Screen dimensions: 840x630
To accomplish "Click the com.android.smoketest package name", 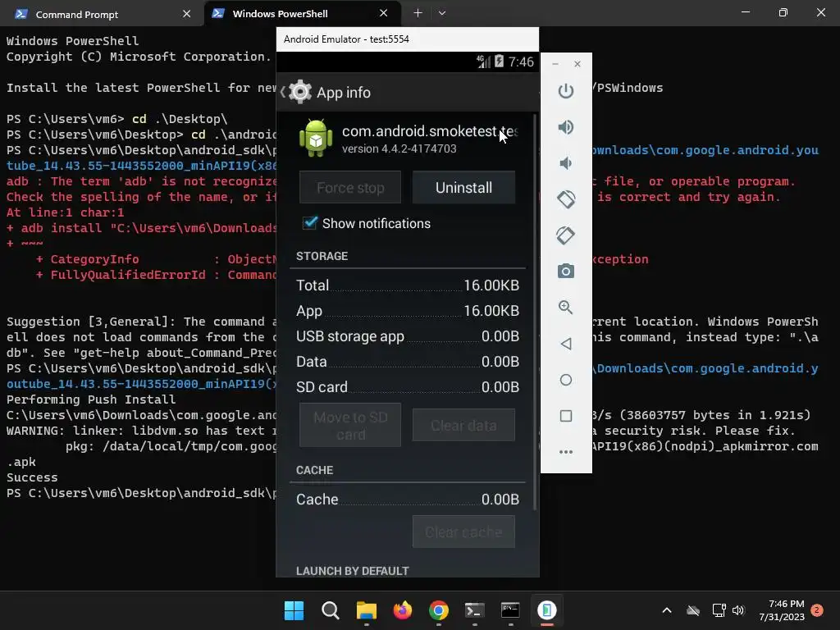I will (x=430, y=131).
